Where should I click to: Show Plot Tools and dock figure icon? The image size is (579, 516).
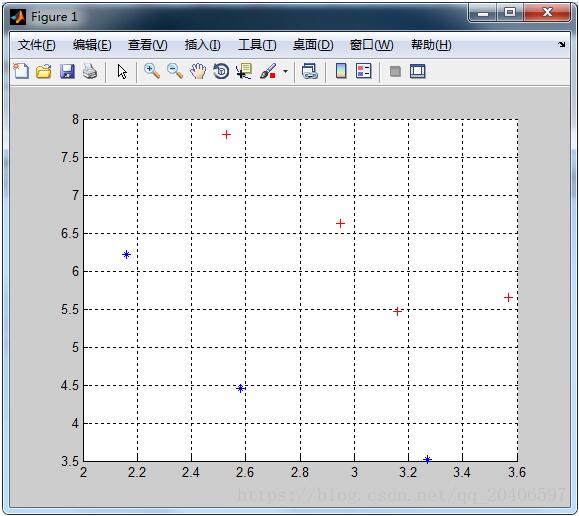coord(418,71)
